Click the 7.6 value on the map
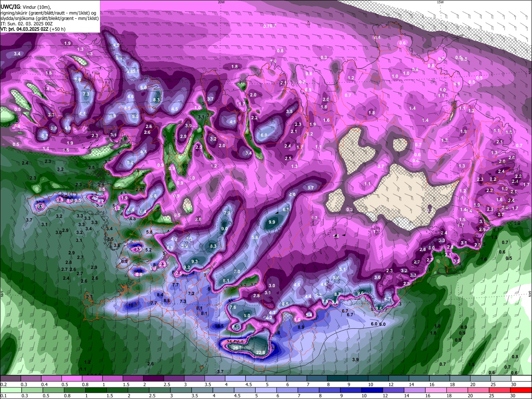532x399 pixels. (233, 308)
